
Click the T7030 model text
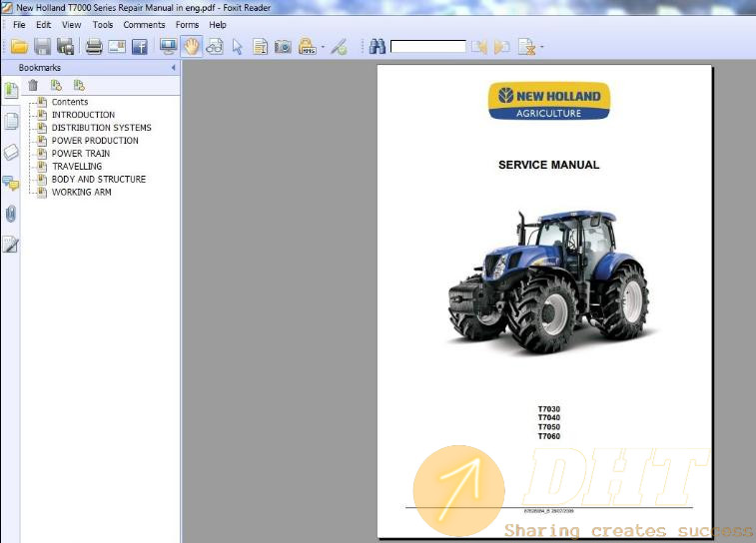[x=549, y=409]
